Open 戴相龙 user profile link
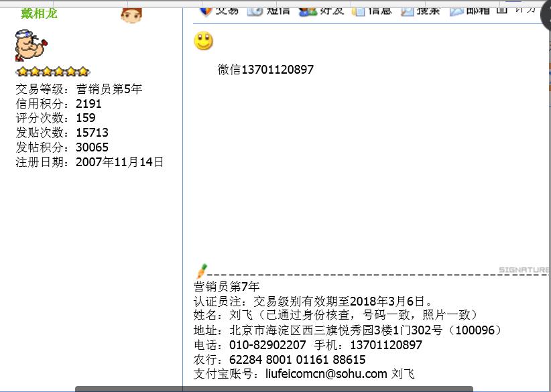The height and width of the screenshot is (392, 551). [39, 13]
